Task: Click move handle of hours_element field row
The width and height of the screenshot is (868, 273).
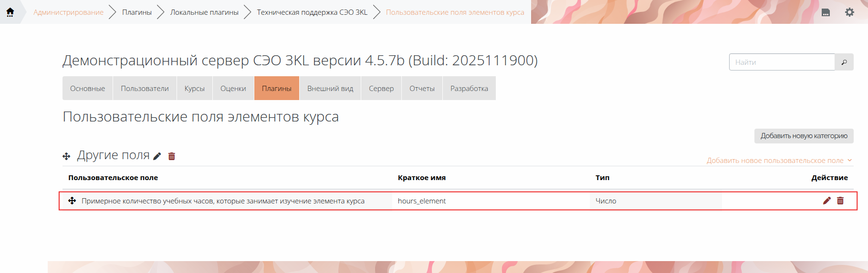Action: pyautogui.click(x=72, y=201)
